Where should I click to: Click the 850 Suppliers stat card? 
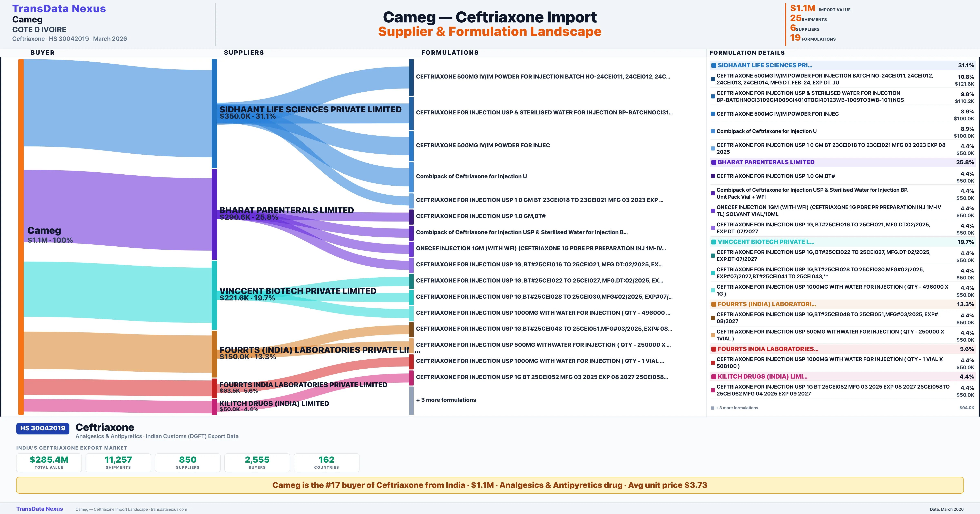coord(188,462)
